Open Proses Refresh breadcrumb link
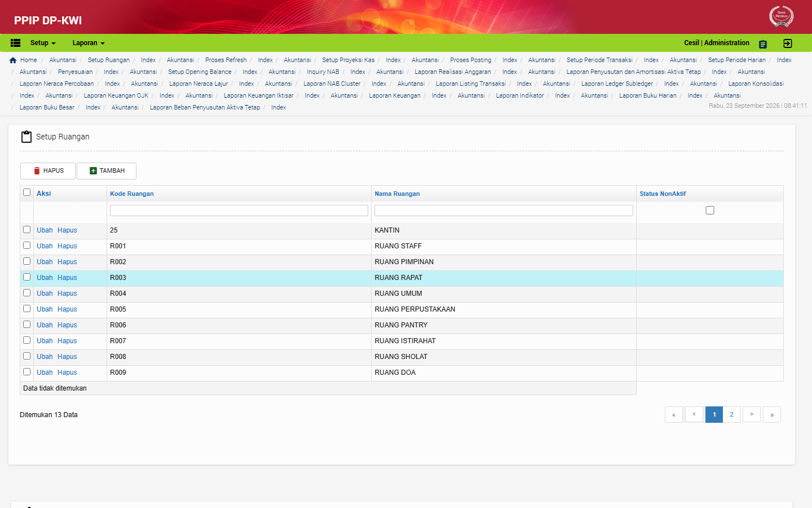The image size is (812, 508). click(x=226, y=60)
